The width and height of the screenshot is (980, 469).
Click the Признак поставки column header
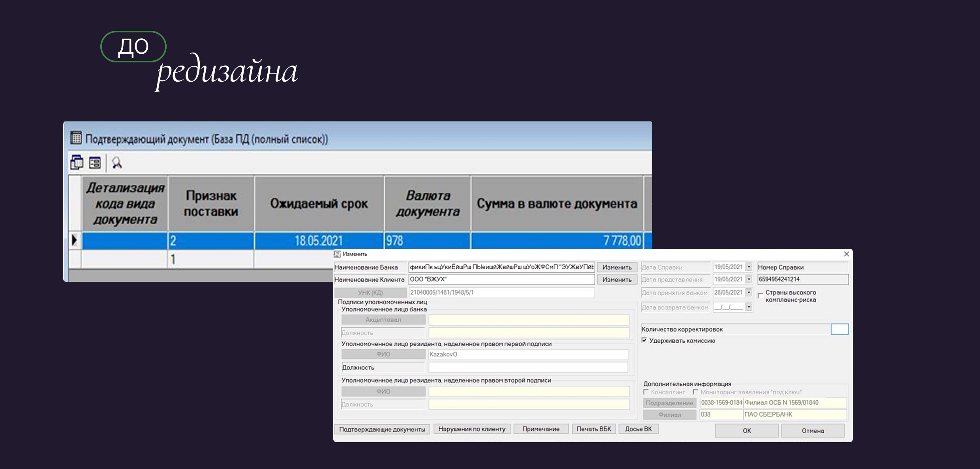[x=211, y=204]
